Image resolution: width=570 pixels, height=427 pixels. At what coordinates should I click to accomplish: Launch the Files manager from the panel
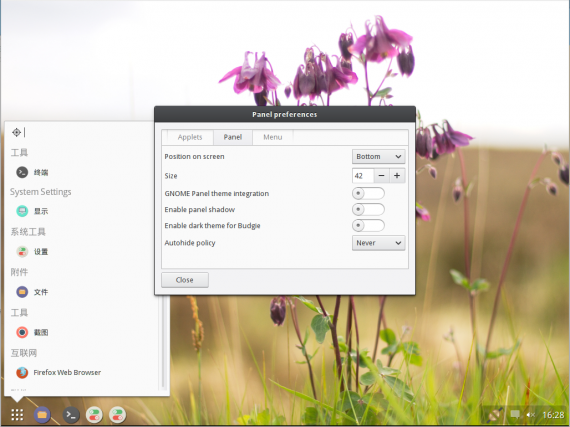[x=42, y=414]
